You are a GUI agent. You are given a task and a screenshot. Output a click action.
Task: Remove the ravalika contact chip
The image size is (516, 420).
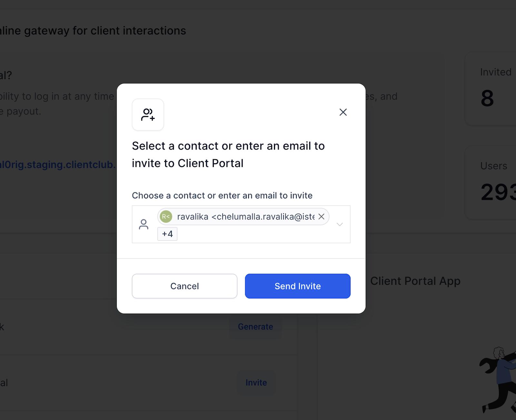(322, 217)
